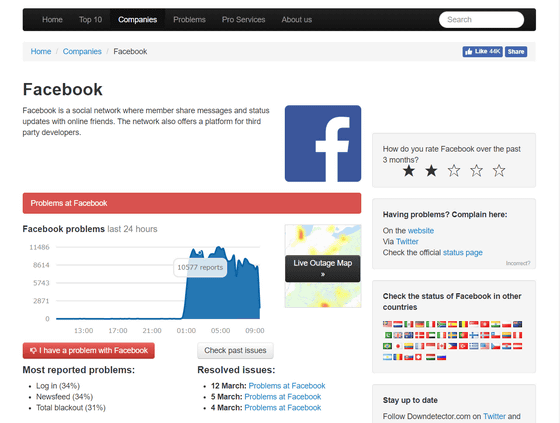Report 'I have a problem with Facebook'

tap(89, 350)
